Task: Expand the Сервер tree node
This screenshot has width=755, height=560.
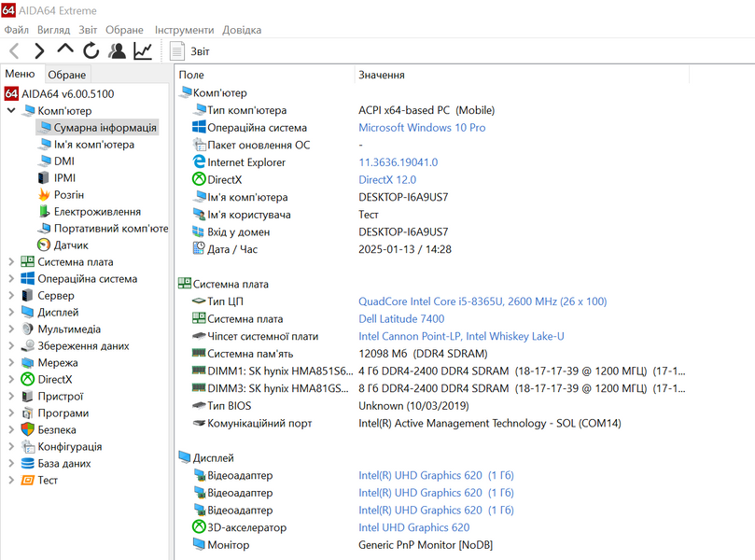Action: (x=11, y=295)
